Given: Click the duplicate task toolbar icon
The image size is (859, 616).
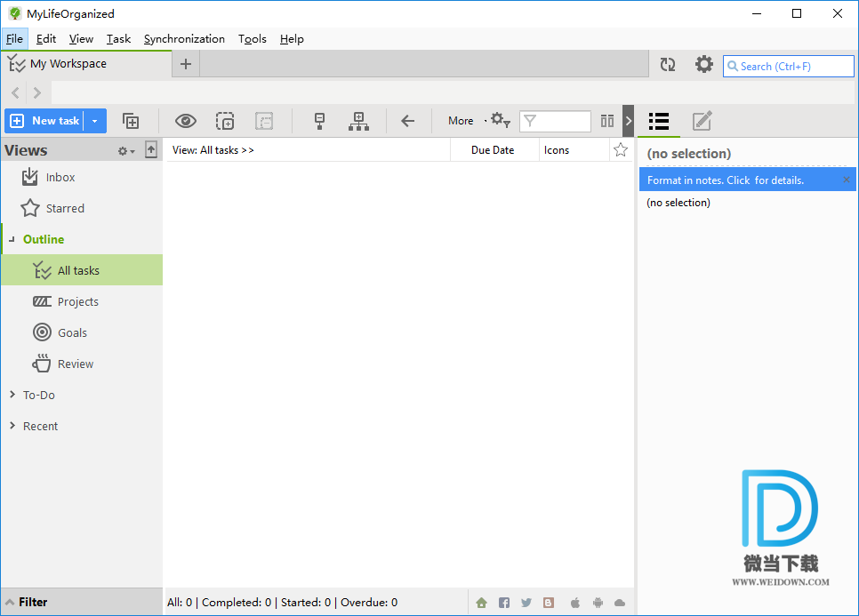Looking at the screenshot, I should click(131, 121).
